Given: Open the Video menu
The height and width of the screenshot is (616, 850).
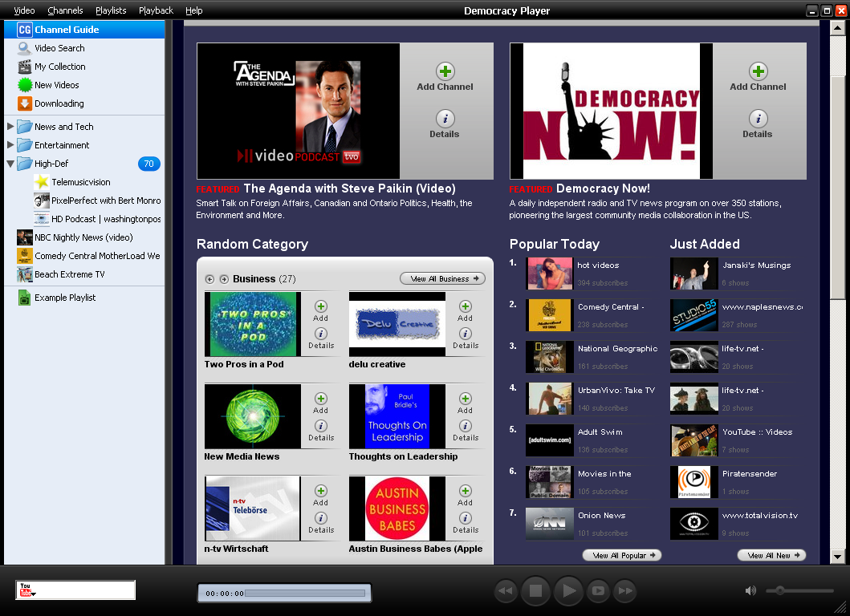Looking at the screenshot, I should (x=24, y=10).
